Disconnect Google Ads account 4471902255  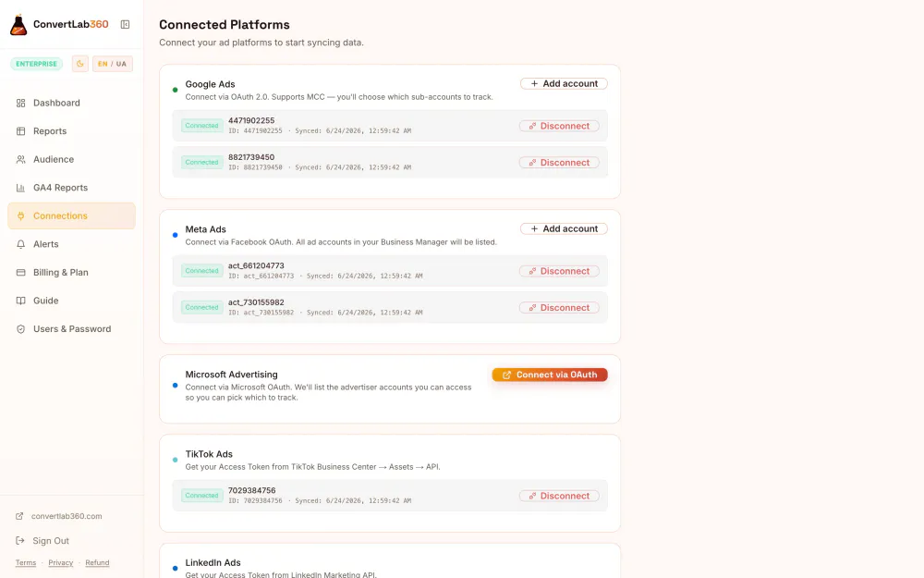coord(559,126)
